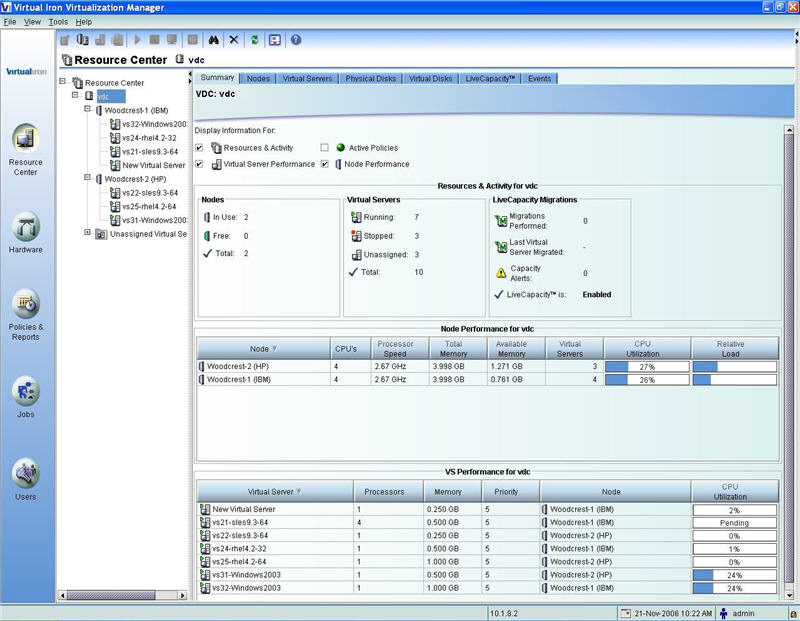Image resolution: width=800 pixels, height=621 pixels.
Task: Select vs25-rhel4.2-64 in the tree
Action: 143,207
